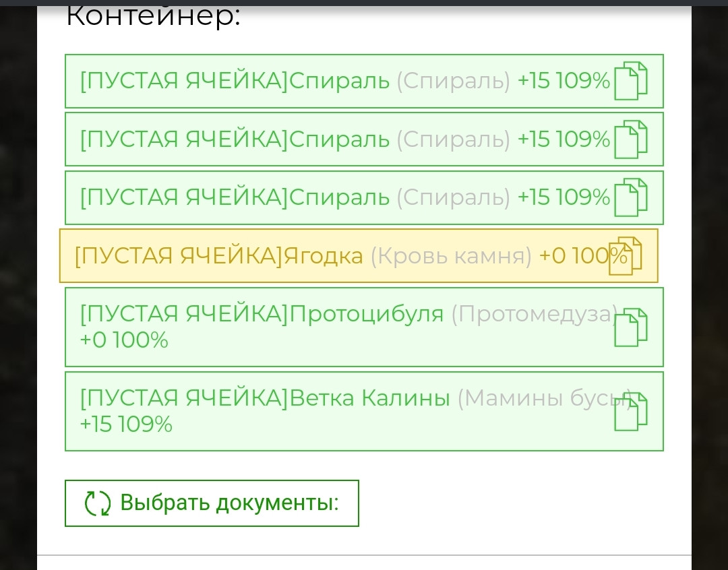The width and height of the screenshot is (728, 570).
Task: Click the copy icon on the second Спираль row
Action: [x=630, y=139]
